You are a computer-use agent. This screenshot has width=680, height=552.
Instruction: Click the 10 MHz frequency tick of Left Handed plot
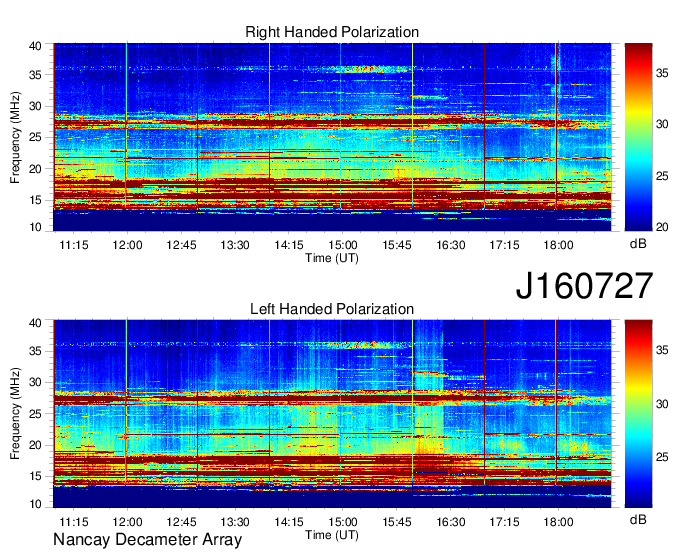pyautogui.click(x=35, y=504)
